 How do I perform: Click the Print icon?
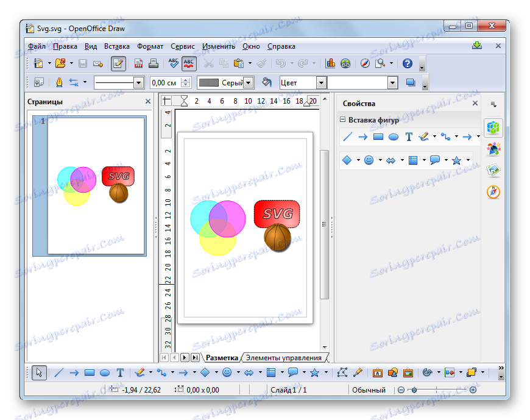[154, 63]
